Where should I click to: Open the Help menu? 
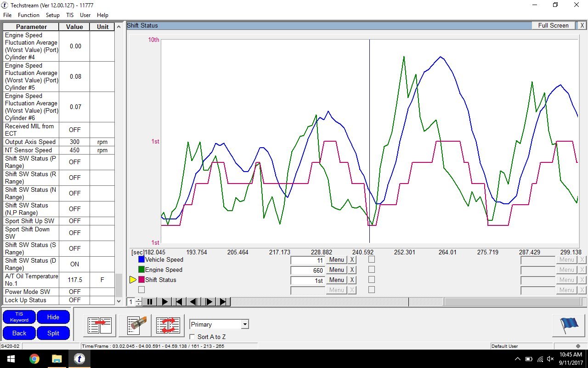pyautogui.click(x=102, y=15)
